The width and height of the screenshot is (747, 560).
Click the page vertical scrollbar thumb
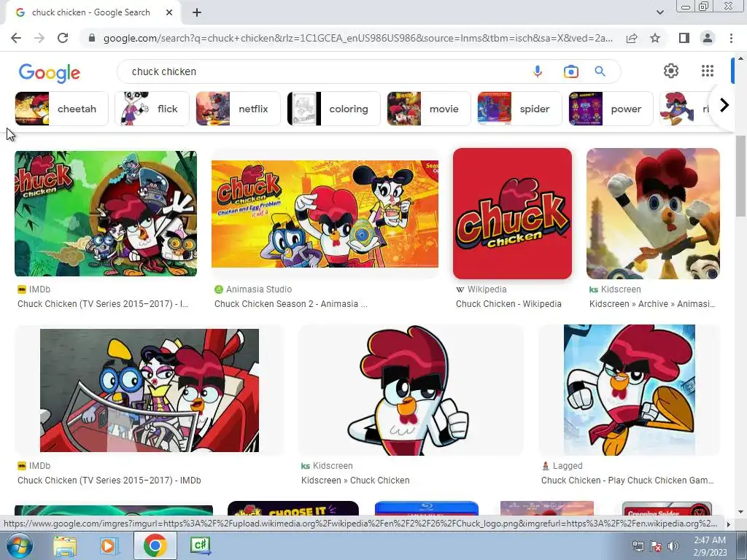point(740,175)
